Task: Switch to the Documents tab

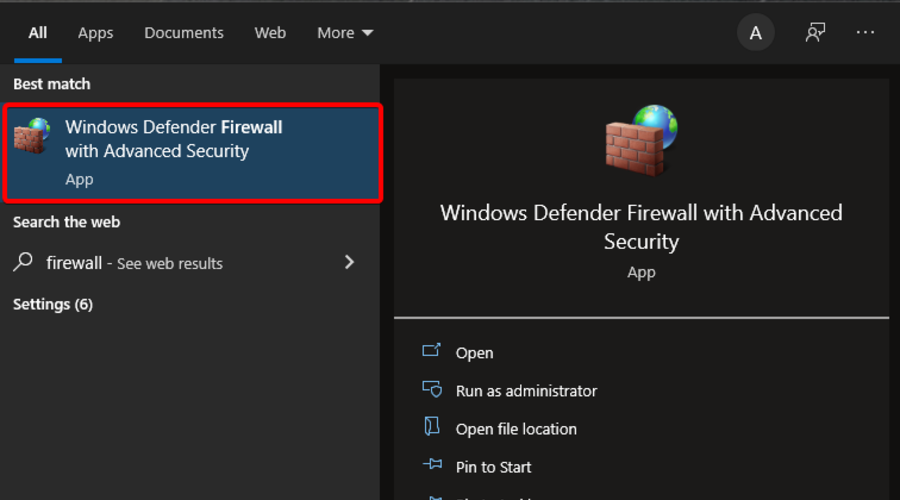Action: tap(184, 33)
